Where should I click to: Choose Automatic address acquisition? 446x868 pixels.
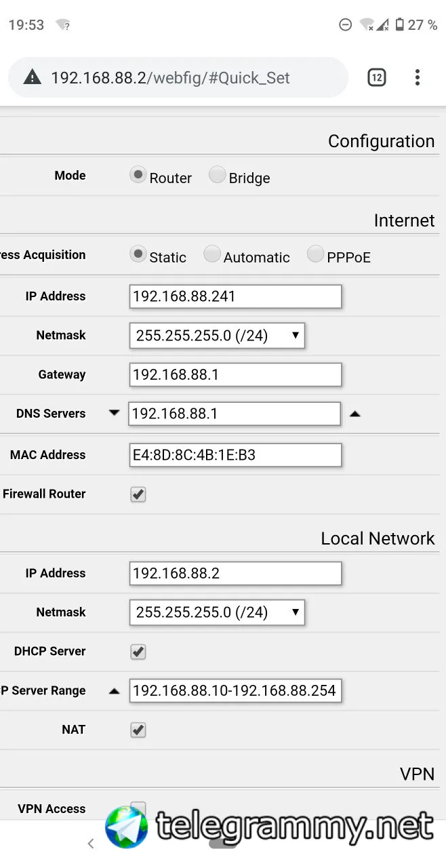tap(212, 254)
